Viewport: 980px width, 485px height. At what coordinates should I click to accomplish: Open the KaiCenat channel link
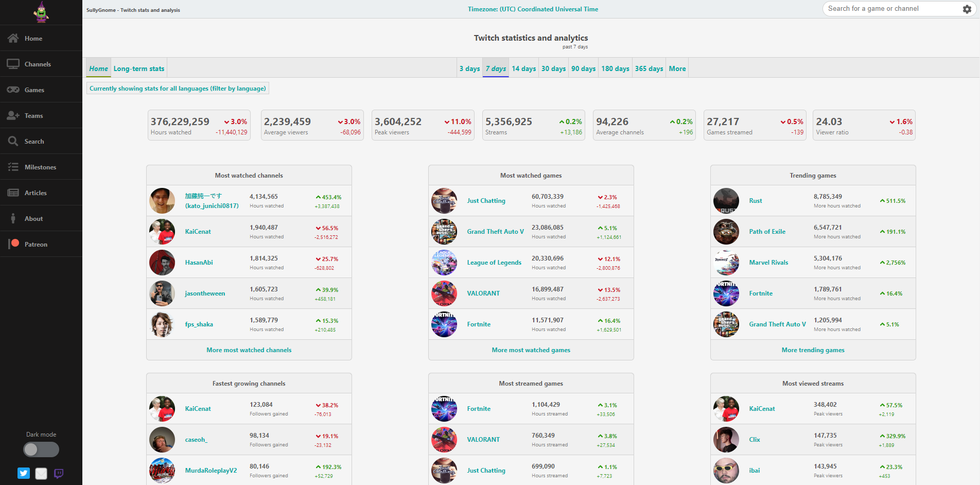click(x=198, y=232)
